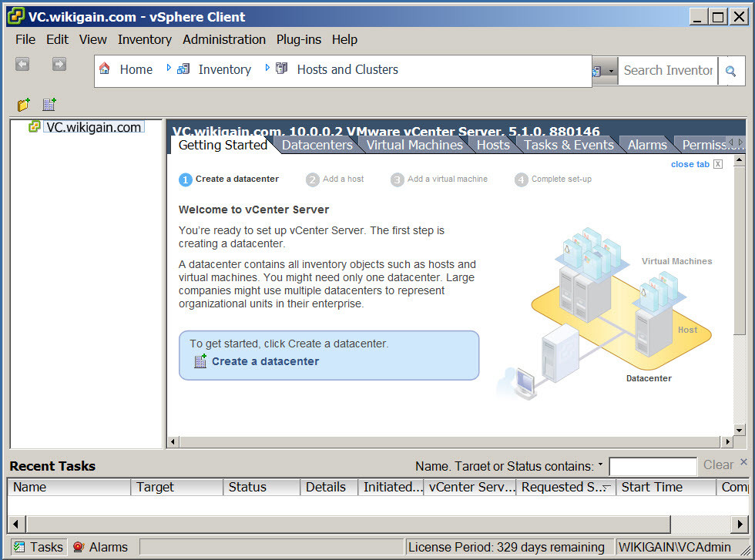Image resolution: width=755 pixels, height=560 pixels.
Task: Switch to the Tasks & Events tab
Action: pos(569,145)
